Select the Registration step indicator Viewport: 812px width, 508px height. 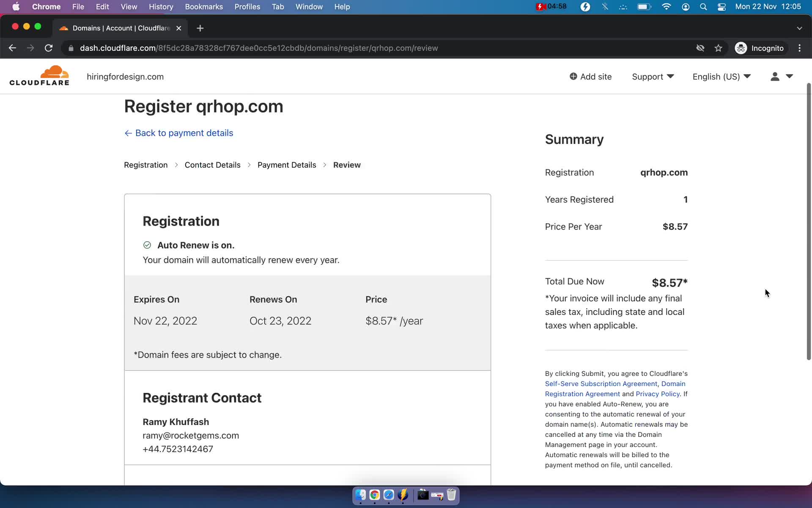[x=145, y=164]
